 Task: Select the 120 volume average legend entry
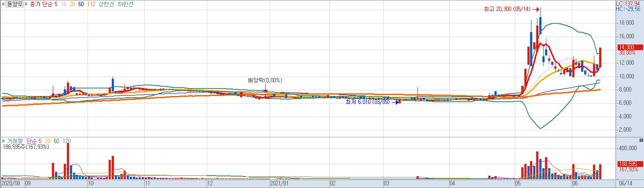(x=66, y=141)
